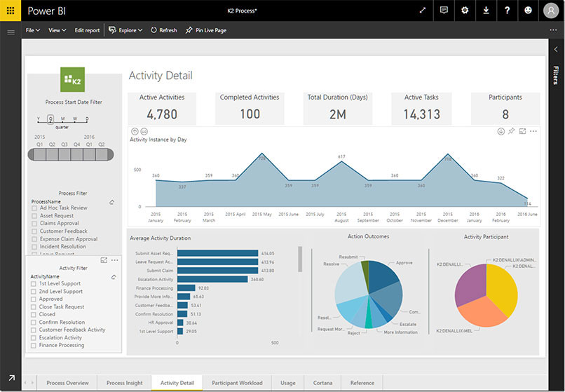Expand the Filters pane chevron
565x392 pixels.
(556, 49)
